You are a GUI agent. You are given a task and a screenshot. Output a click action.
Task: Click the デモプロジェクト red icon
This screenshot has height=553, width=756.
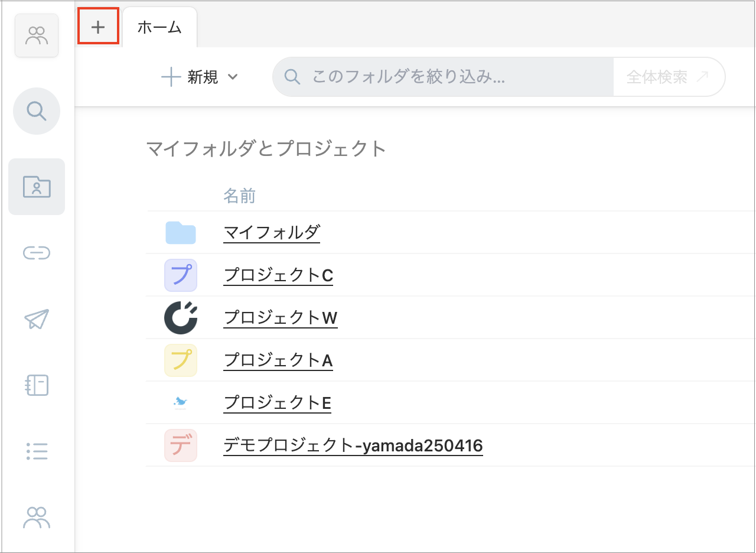point(181,445)
